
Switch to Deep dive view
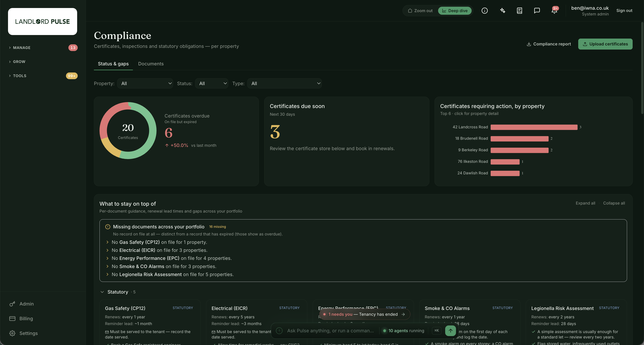tap(455, 10)
